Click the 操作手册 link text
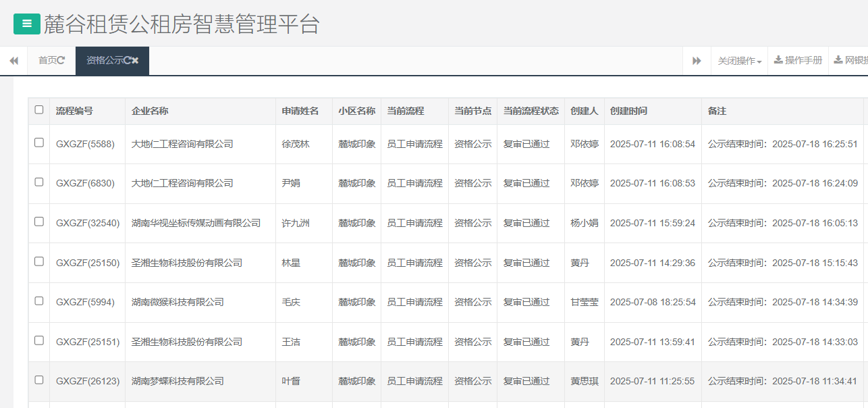The height and width of the screenshot is (408, 868). coord(803,60)
